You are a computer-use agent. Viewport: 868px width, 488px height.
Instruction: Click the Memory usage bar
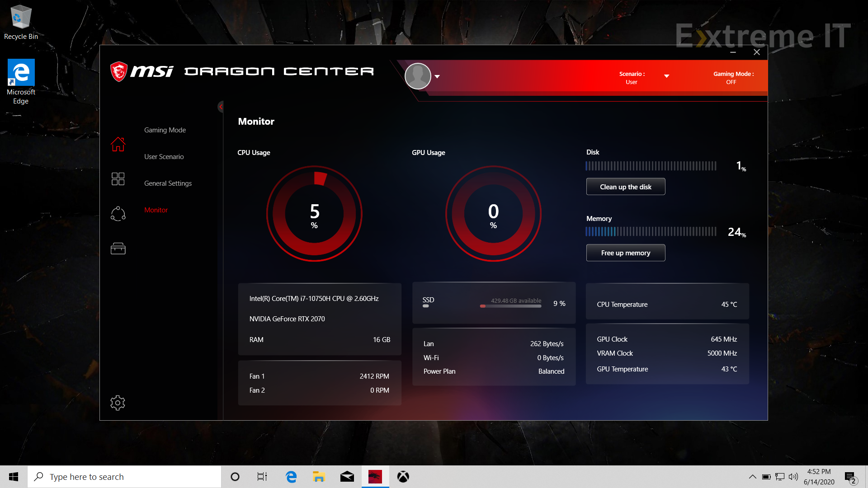click(x=651, y=232)
